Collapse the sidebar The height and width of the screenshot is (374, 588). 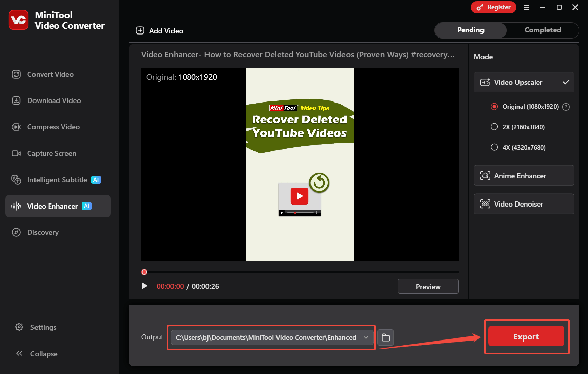[x=37, y=353]
